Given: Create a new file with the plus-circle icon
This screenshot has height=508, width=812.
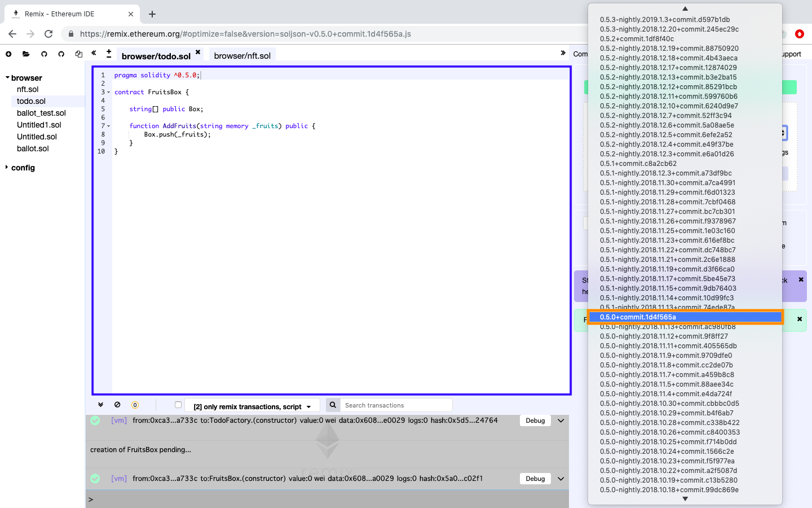Looking at the screenshot, I should point(8,54).
